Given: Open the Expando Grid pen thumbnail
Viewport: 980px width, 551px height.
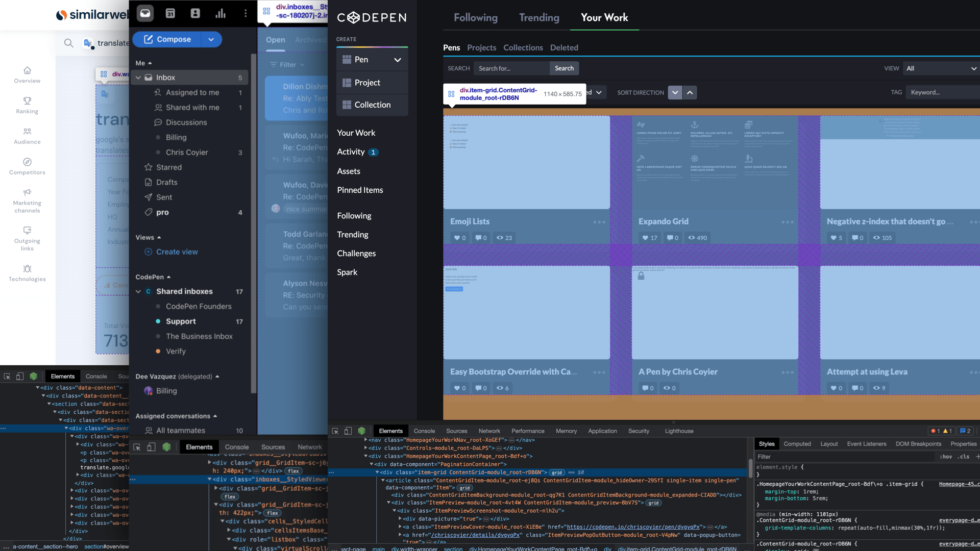Looking at the screenshot, I should (715, 162).
